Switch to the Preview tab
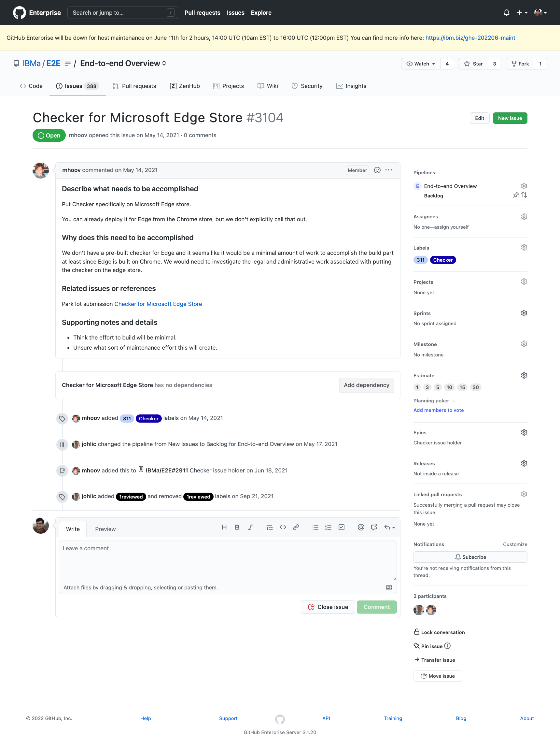Image resolution: width=560 pixels, height=752 pixels. click(x=105, y=529)
